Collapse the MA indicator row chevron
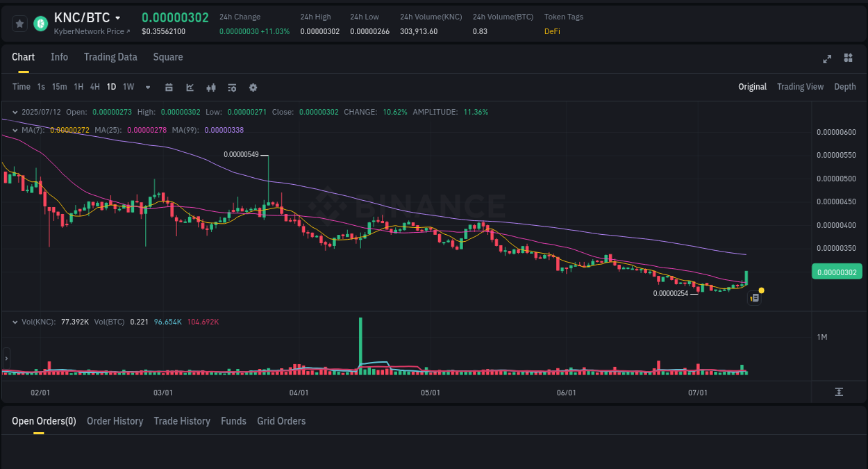 pyautogui.click(x=15, y=130)
